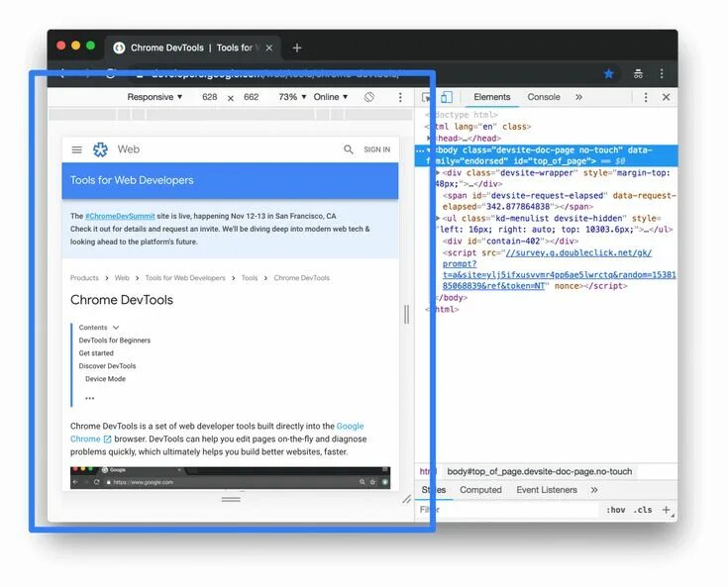Add new style rule with plus icon

click(x=667, y=510)
